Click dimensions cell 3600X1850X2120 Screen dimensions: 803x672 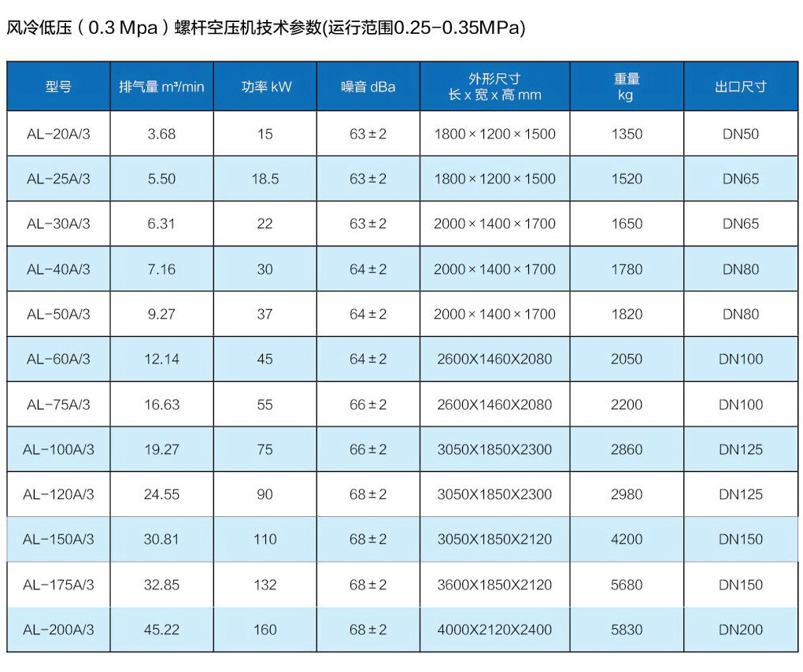click(x=494, y=585)
